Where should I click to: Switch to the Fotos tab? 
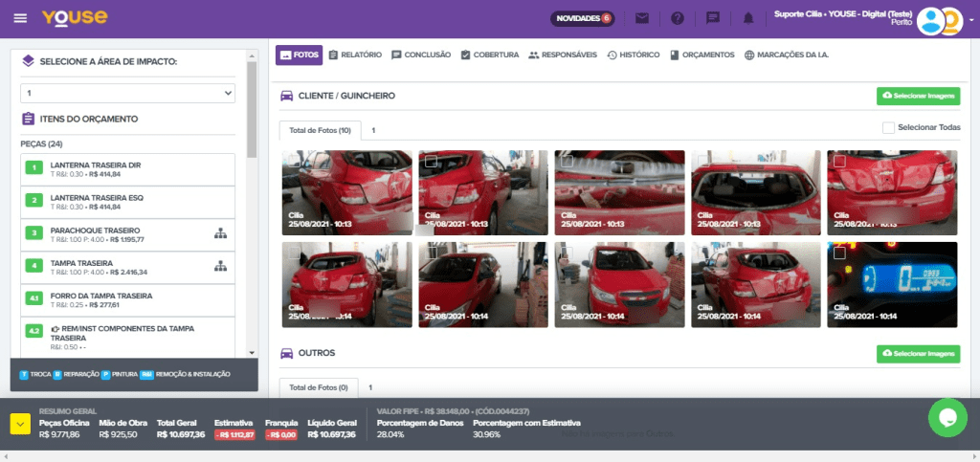[x=299, y=55]
